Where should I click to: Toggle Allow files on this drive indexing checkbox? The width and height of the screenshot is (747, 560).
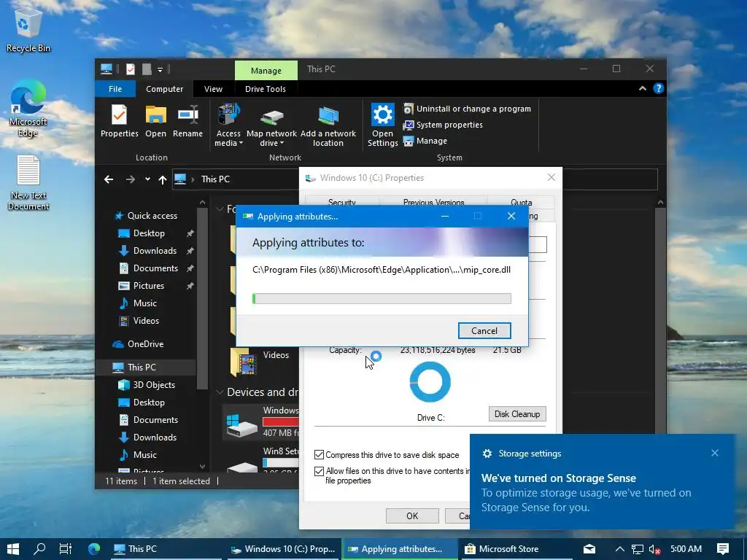coord(320,472)
